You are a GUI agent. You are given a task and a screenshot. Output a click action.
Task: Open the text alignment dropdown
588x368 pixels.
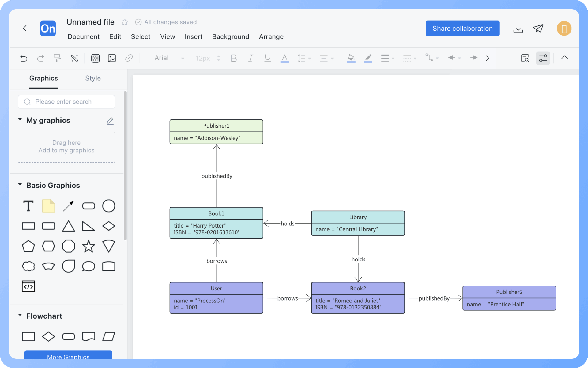326,58
